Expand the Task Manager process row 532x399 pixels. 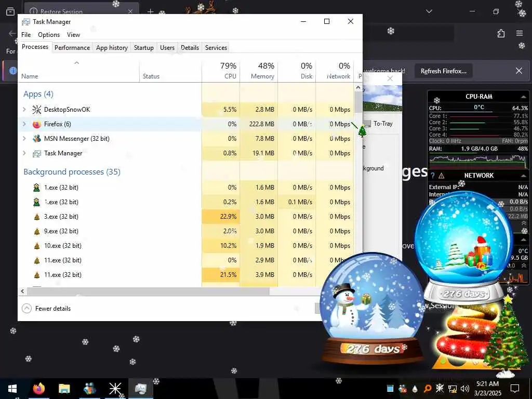pos(24,153)
